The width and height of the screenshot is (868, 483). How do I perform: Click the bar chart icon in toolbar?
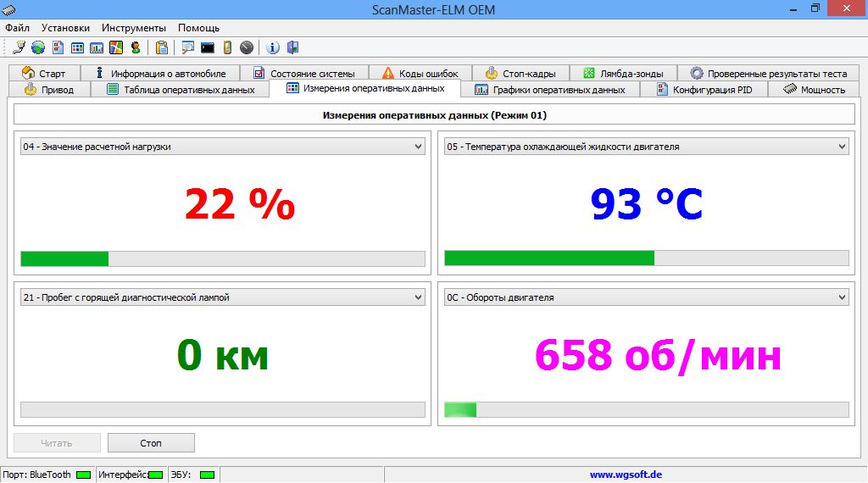tap(97, 47)
